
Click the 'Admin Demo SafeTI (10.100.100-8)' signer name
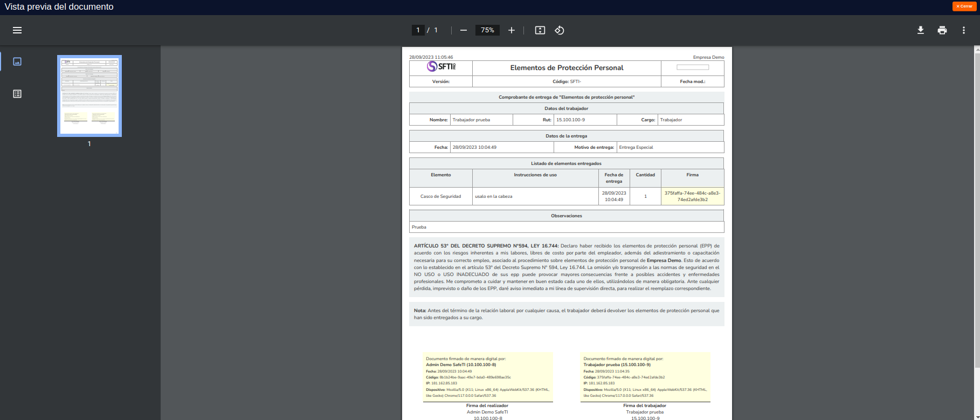pos(461,364)
